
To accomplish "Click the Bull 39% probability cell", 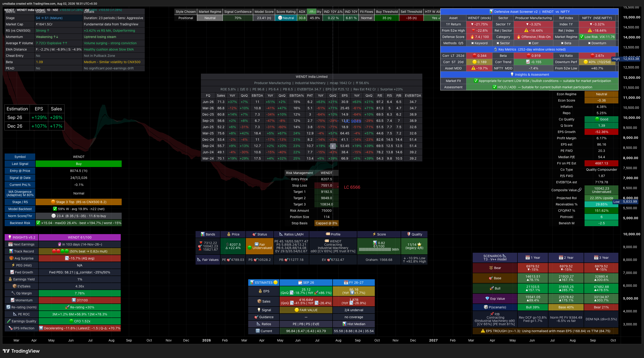I will (x=533, y=307).
